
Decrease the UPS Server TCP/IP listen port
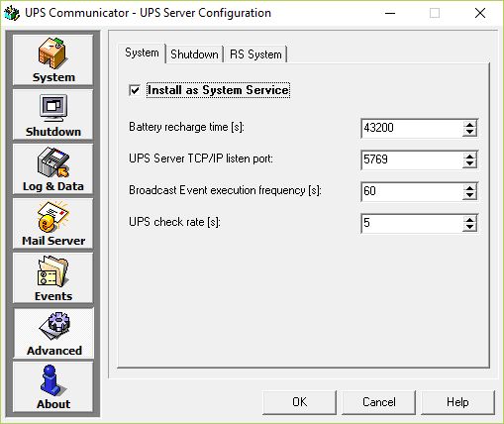tap(469, 163)
